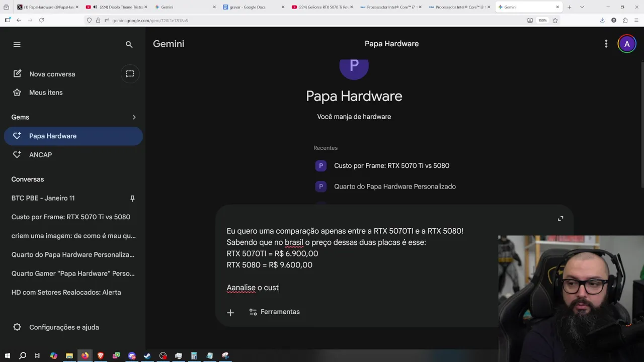Select the Papa Hardware gem in sidebar
This screenshot has height=362, width=644.
click(73, 136)
